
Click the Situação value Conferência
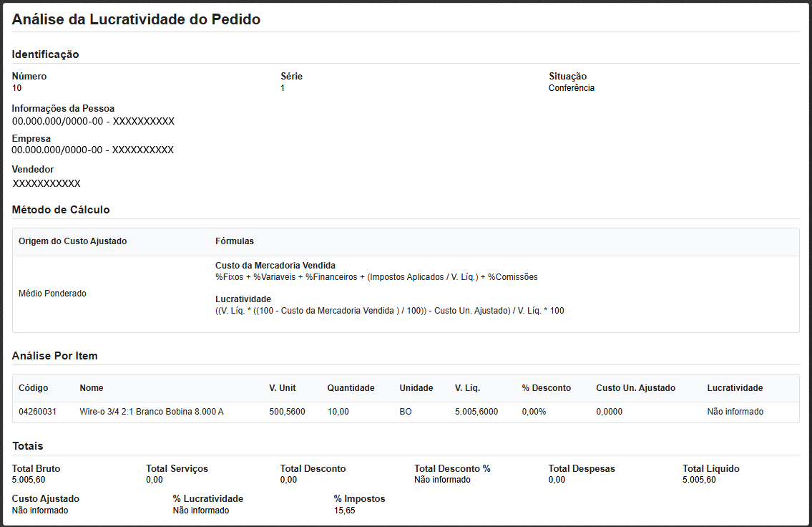(571, 88)
